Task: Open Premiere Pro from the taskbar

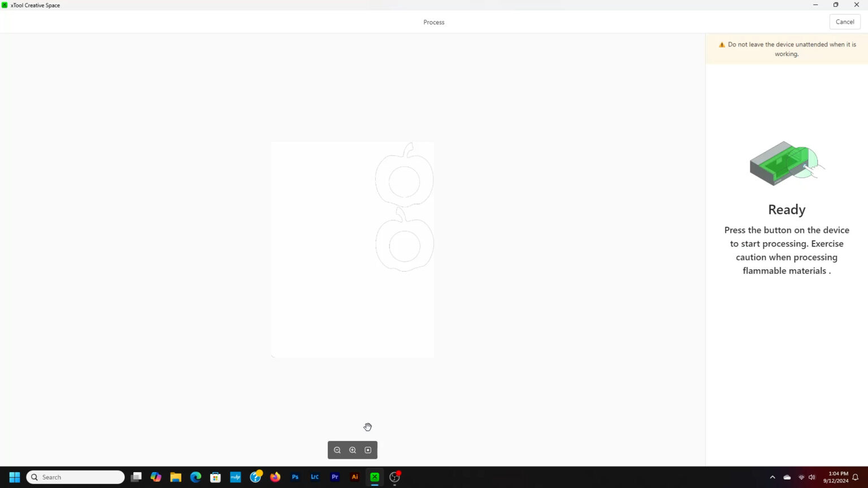Action: click(x=335, y=477)
